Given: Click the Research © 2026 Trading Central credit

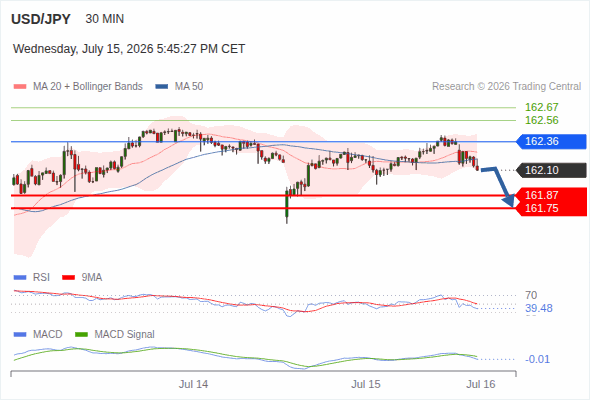Looking at the screenshot, I should 506,87.
